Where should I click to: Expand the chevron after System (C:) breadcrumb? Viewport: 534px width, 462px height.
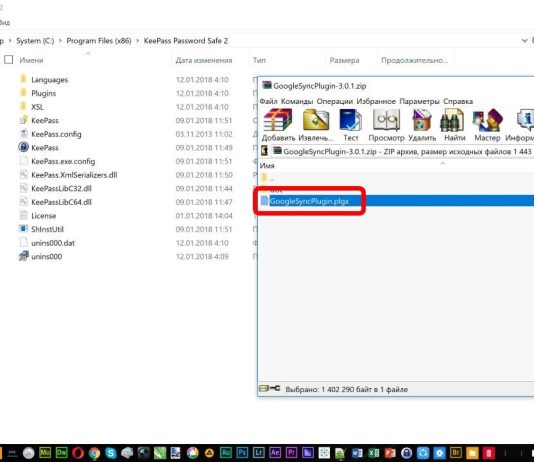click(60, 41)
